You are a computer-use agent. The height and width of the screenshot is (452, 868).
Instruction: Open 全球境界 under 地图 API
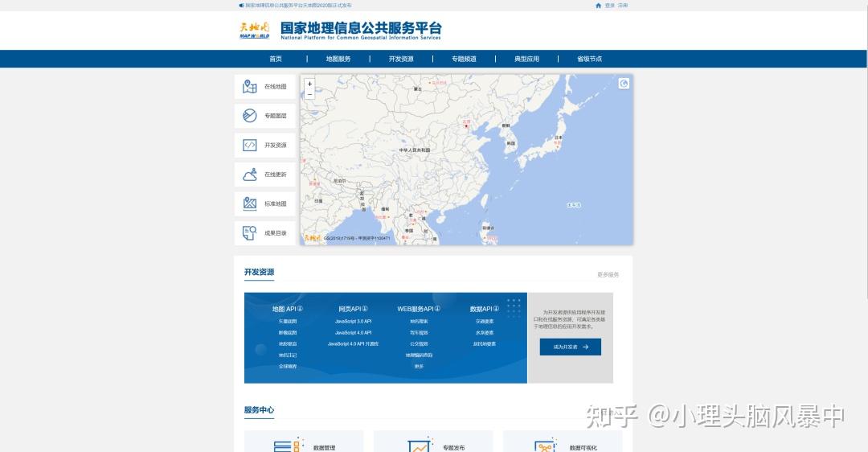click(288, 367)
